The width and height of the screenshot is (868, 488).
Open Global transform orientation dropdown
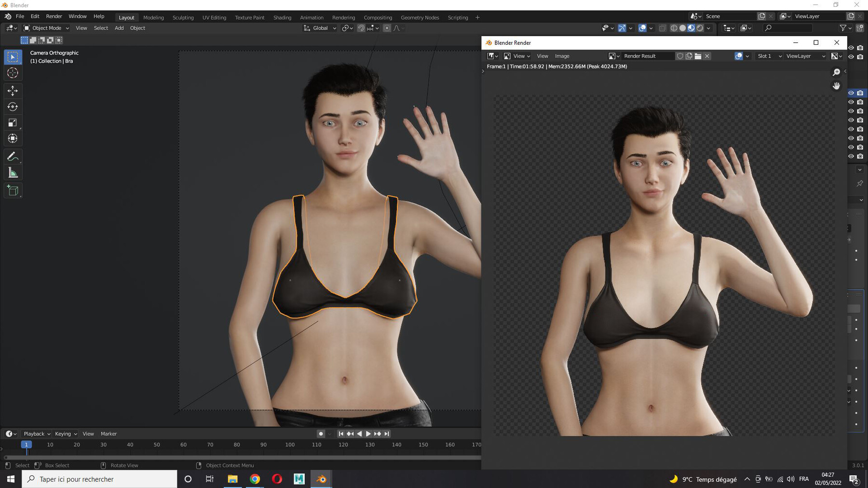tap(320, 28)
